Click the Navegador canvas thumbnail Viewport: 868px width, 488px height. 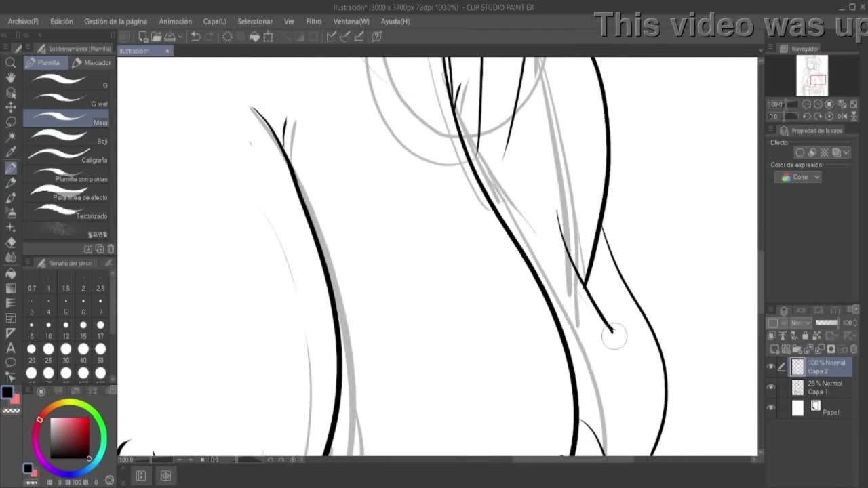click(x=812, y=76)
